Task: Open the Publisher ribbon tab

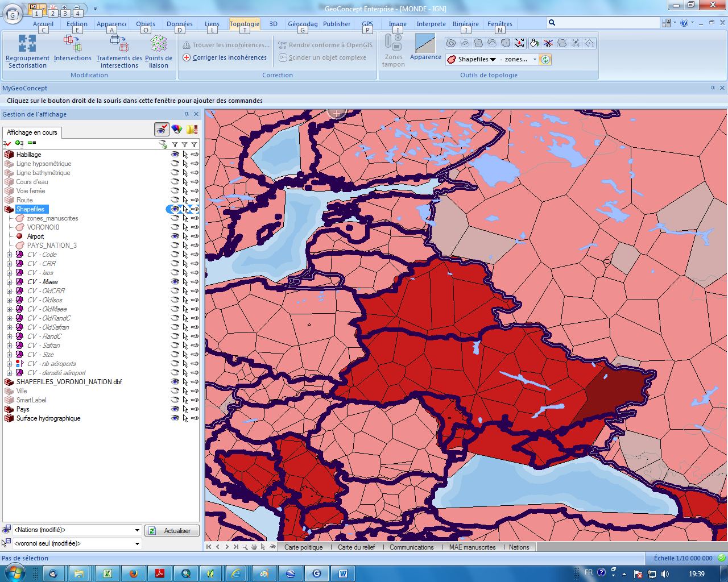Action: coord(337,24)
